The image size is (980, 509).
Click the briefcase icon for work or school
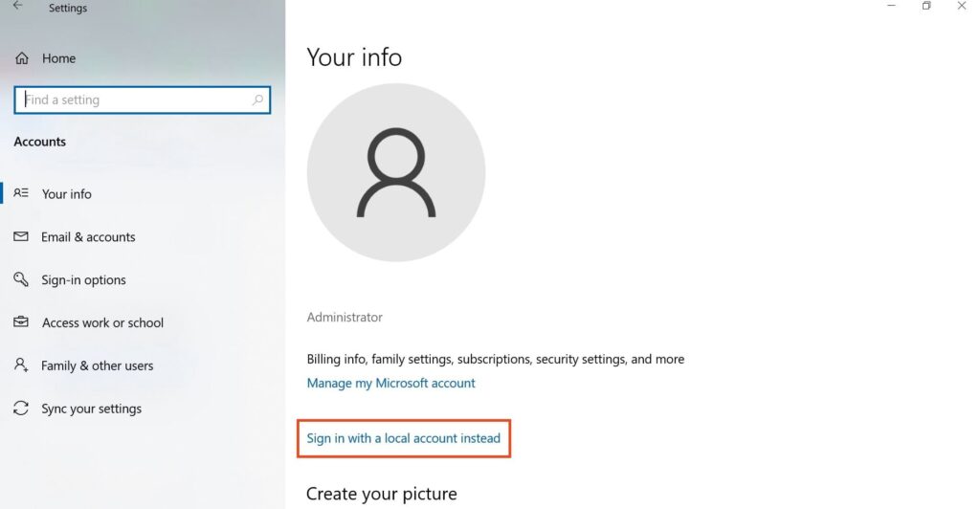coord(21,322)
